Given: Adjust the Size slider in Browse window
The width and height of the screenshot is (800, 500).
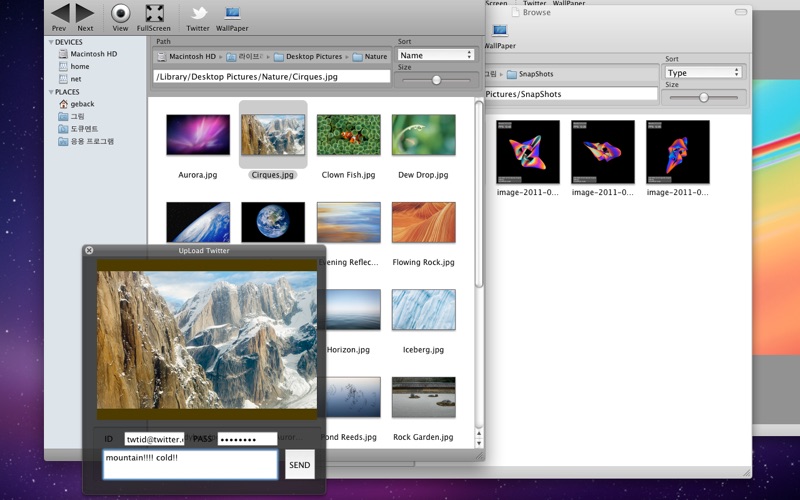Looking at the screenshot, I should pos(704,97).
